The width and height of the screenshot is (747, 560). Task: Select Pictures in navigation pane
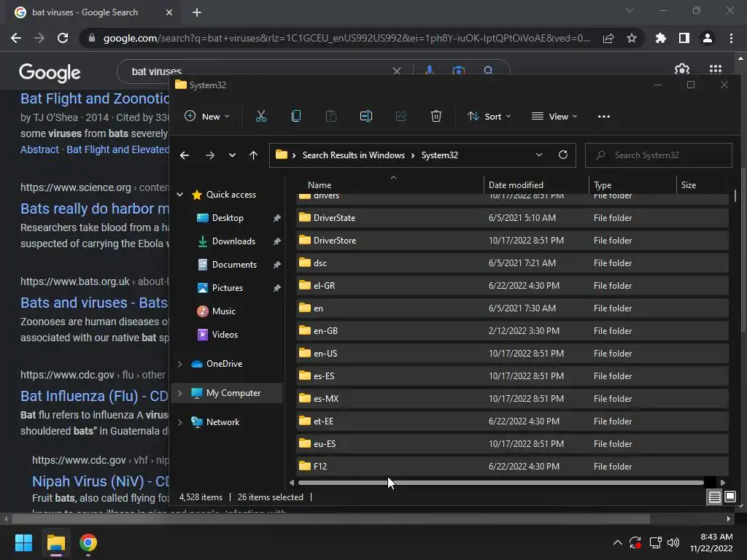coord(228,287)
